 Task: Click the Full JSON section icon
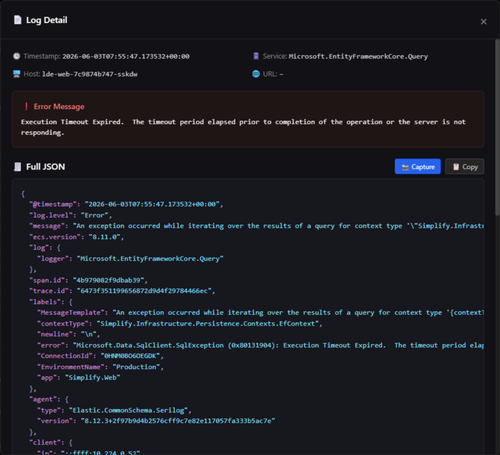coord(17,167)
